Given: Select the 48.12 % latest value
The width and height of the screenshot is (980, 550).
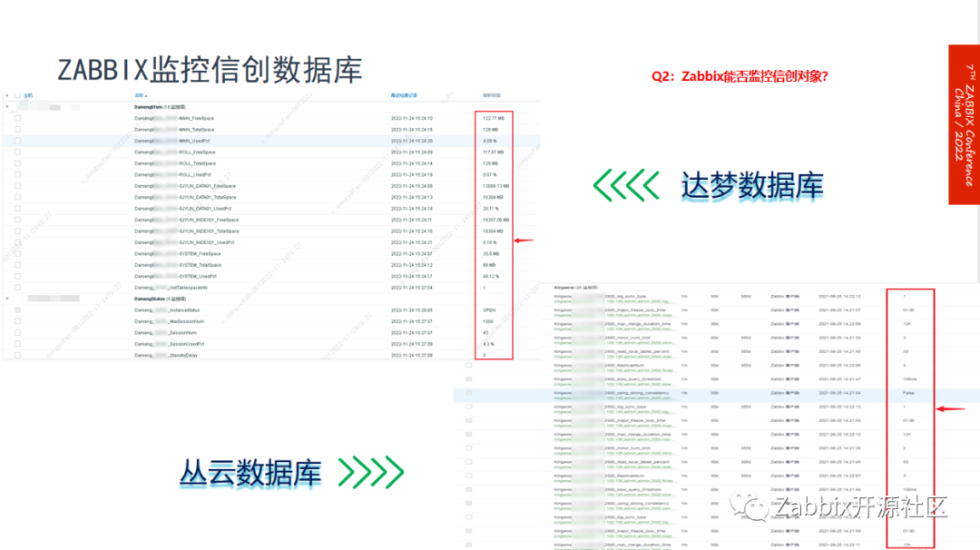Looking at the screenshot, I should [491, 276].
